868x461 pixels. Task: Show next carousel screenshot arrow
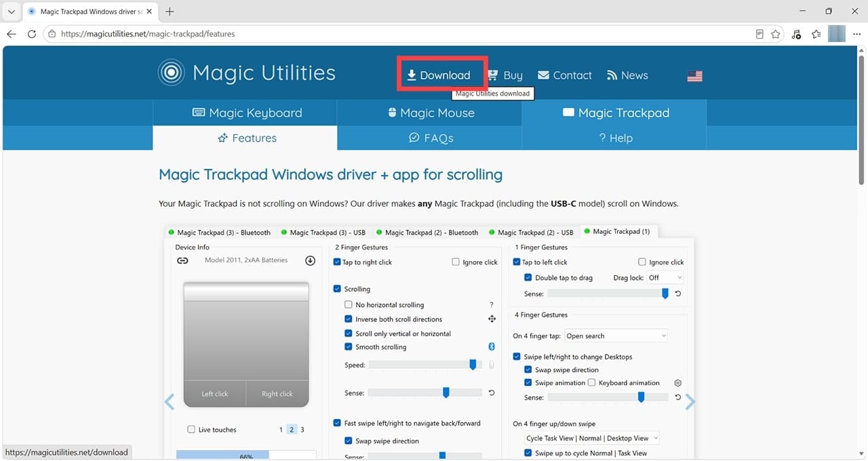690,402
